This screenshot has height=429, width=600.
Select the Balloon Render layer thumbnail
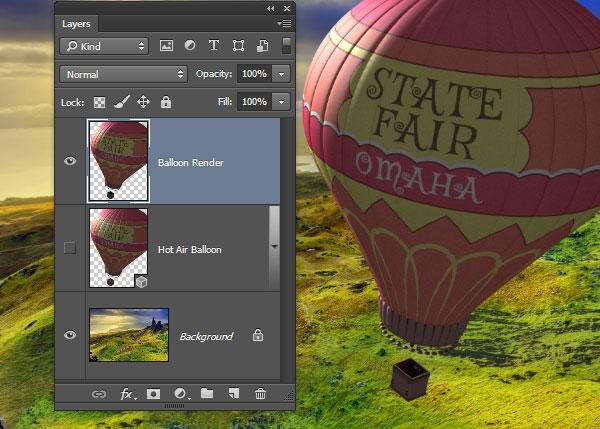tap(119, 161)
